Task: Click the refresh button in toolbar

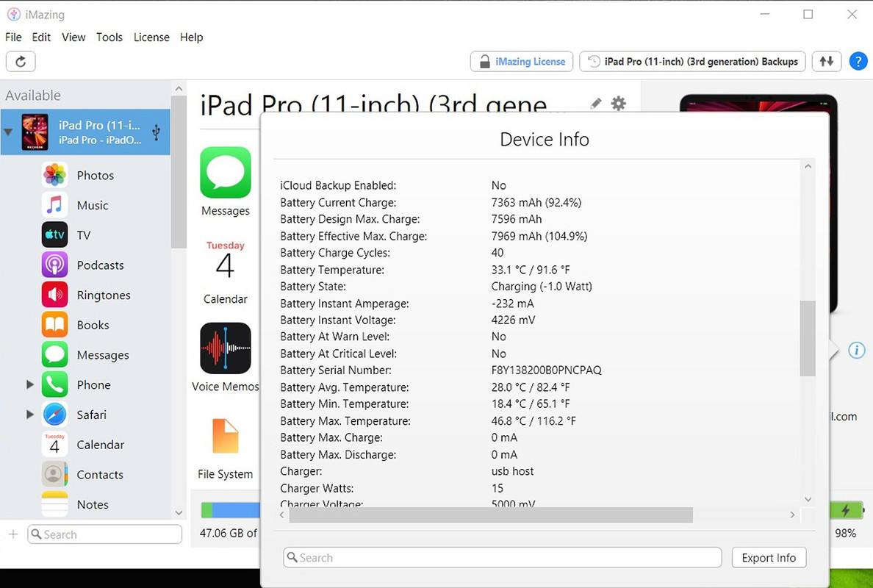Action: pos(21,61)
